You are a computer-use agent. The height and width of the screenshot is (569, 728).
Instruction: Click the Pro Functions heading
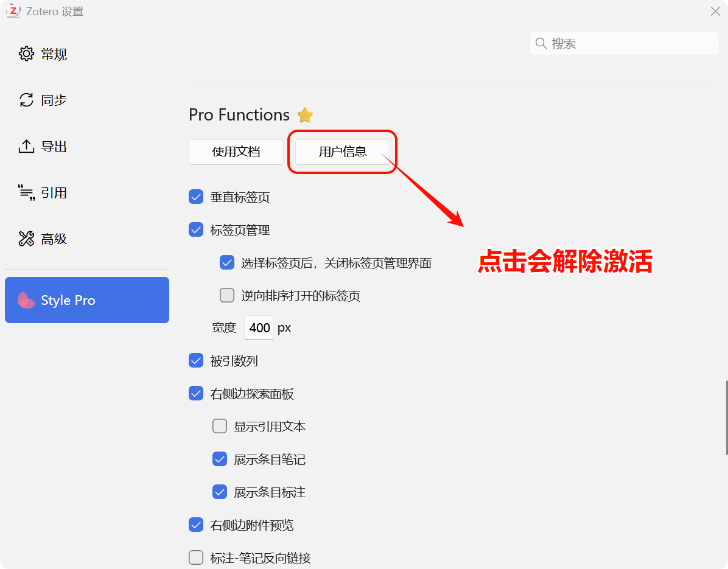click(239, 114)
